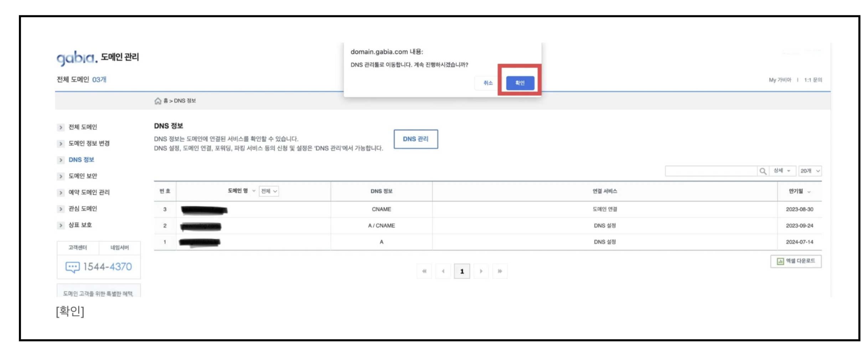The height and width of the screenshot is (356, 868).
Task: Open the DNS 관리 button
Action: point(416,139)
